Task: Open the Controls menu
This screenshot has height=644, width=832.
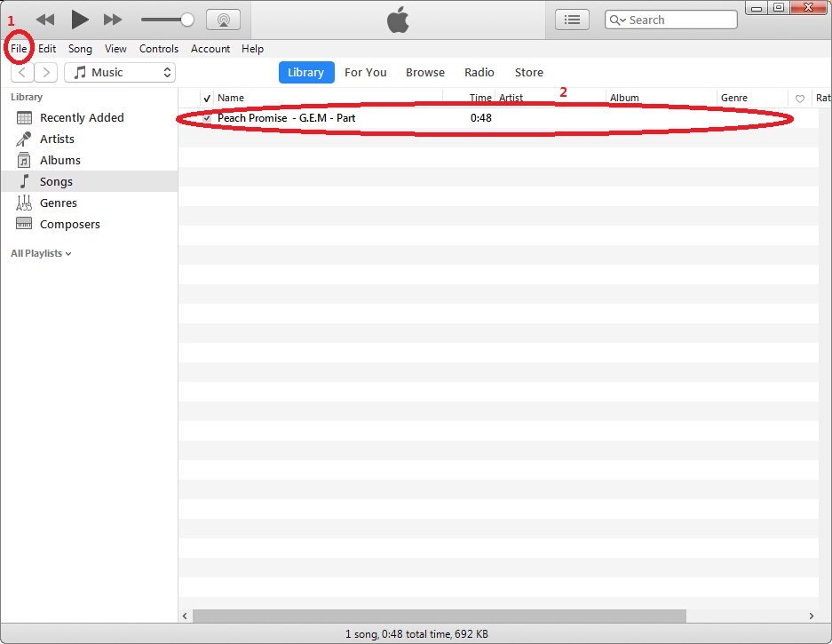Action: (159, 49)
